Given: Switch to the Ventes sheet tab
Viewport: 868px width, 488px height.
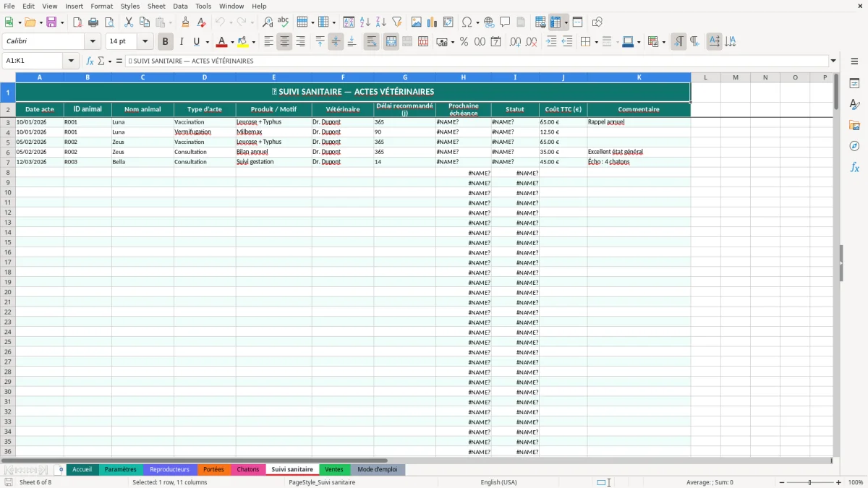Looking at the screenshot, I should [x=334, y=469].
